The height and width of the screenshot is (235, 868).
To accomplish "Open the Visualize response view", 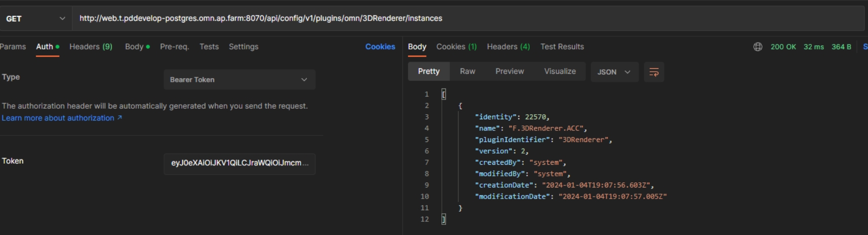I will [559, 71].
